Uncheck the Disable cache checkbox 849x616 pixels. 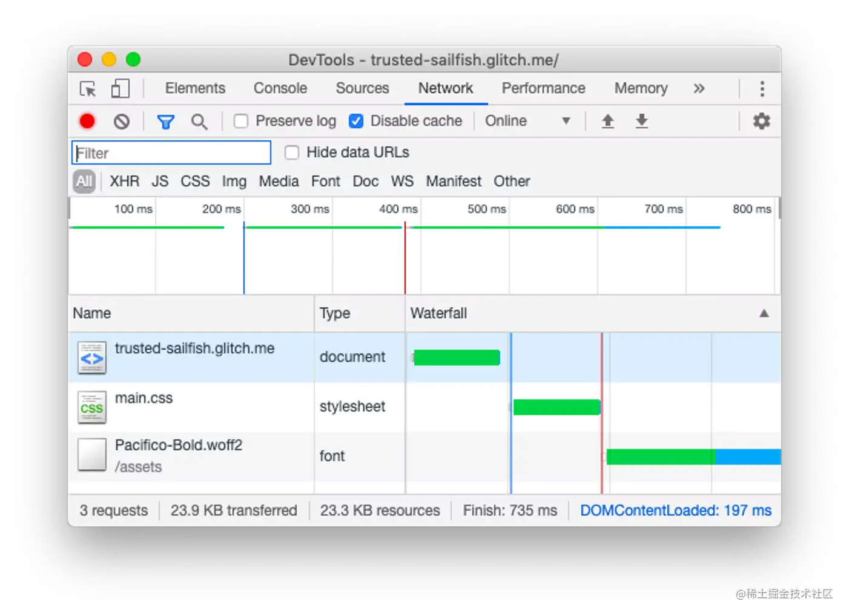click(356, 122)
